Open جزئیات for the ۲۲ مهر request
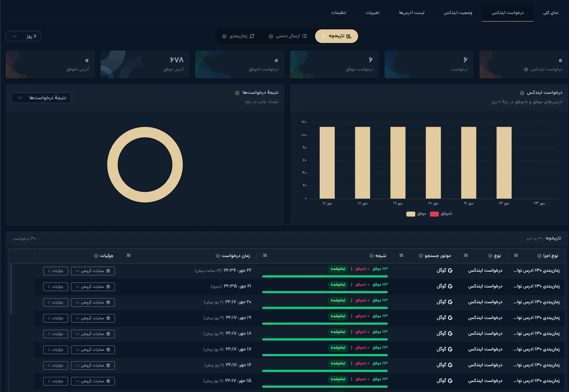569x392 pixels. coord(56,271)
